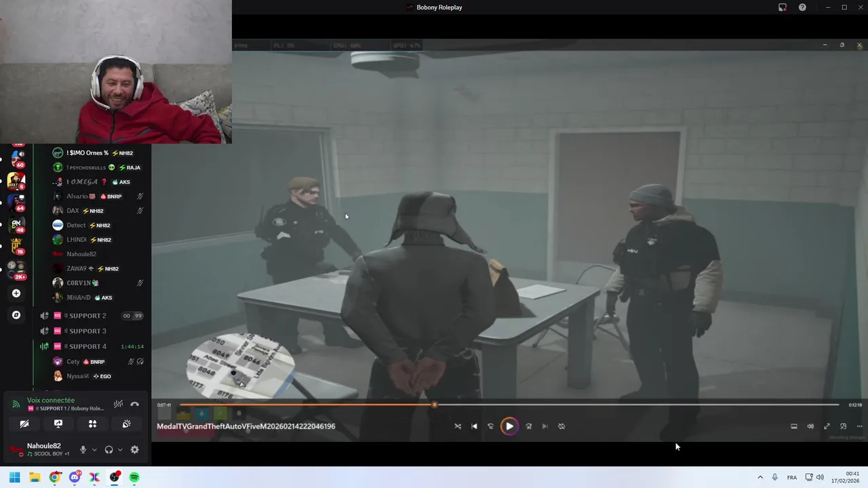Screen dimensions: 868x488
Task: Open the media player more options menu
Action: point(859,426)
